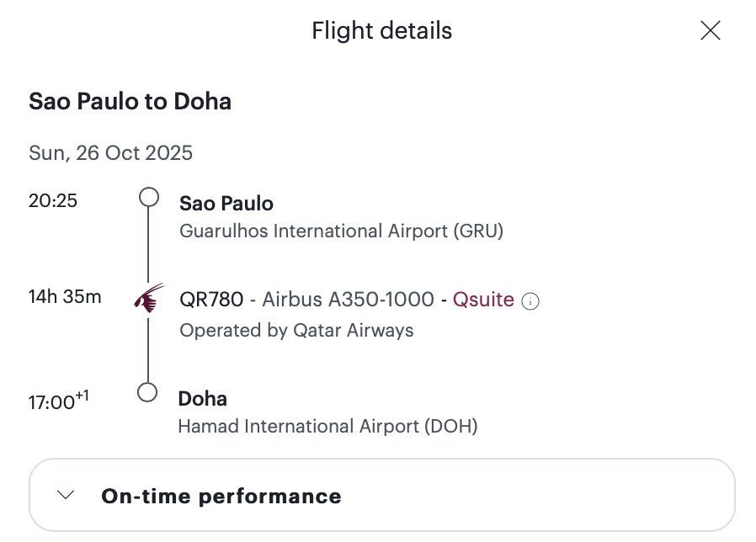The image size is (756, 542).
Task: Open the On-time performance section
Action: (382, 495)
